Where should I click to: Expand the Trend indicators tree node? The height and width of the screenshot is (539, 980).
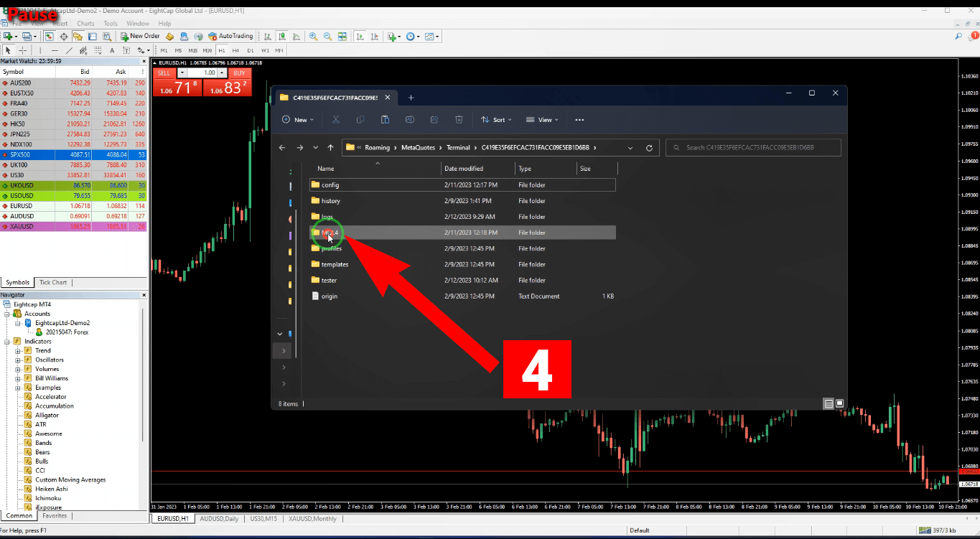[x=18, y=351]
